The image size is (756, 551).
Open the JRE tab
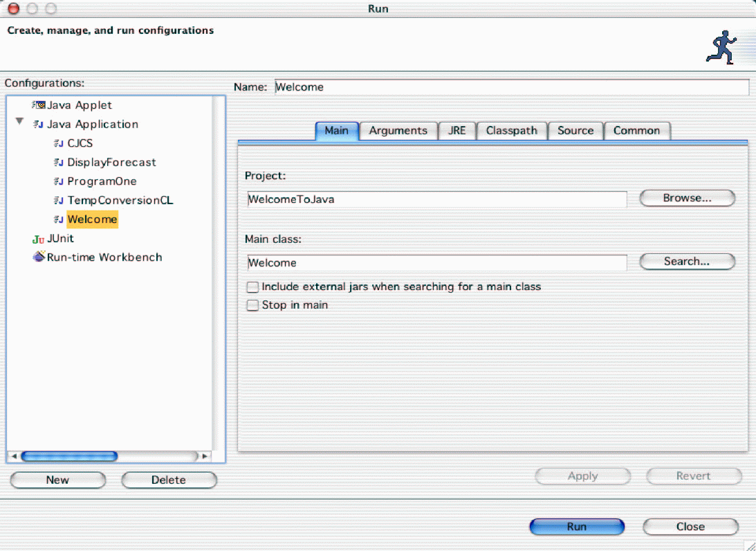[x=457, y=131]
